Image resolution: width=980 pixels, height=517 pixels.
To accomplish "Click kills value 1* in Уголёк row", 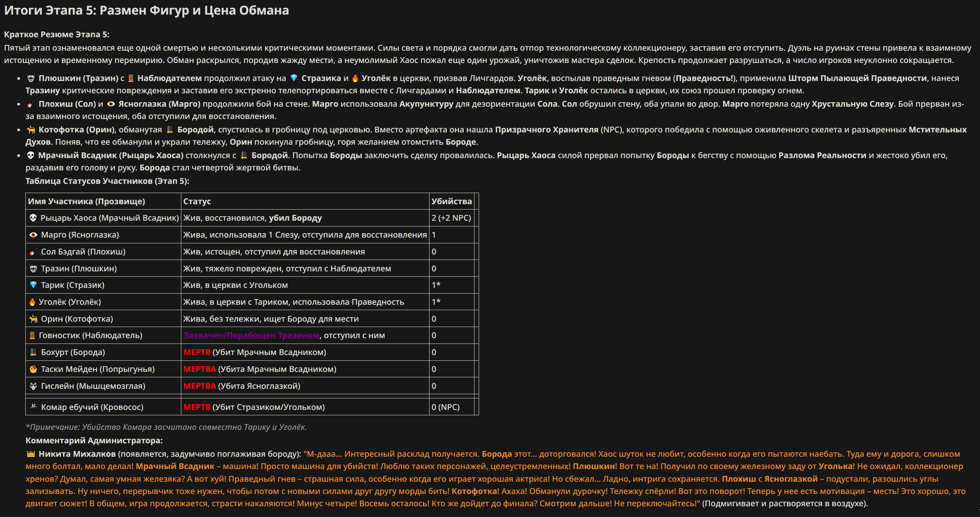I will click(x=436, y=302).
